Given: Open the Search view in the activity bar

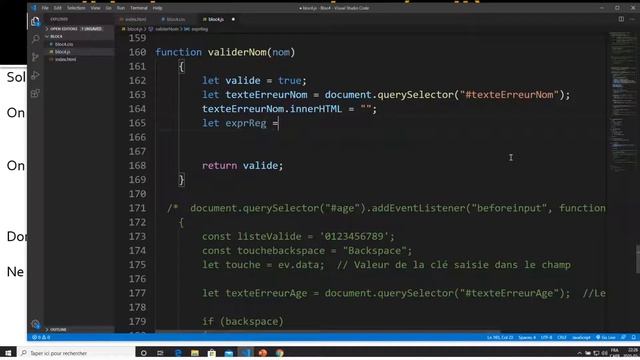Looking at the screenshot, I should [x=36, y=39].
